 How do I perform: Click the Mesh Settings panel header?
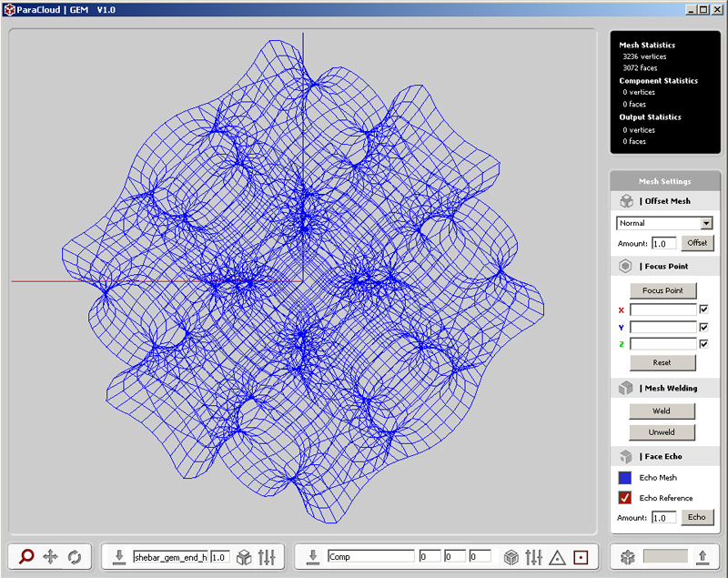pos(663,181)
